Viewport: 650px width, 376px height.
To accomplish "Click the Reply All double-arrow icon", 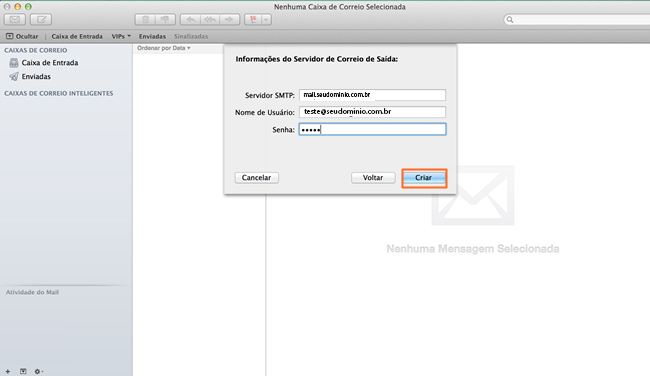I will click(x=210, y=19).
